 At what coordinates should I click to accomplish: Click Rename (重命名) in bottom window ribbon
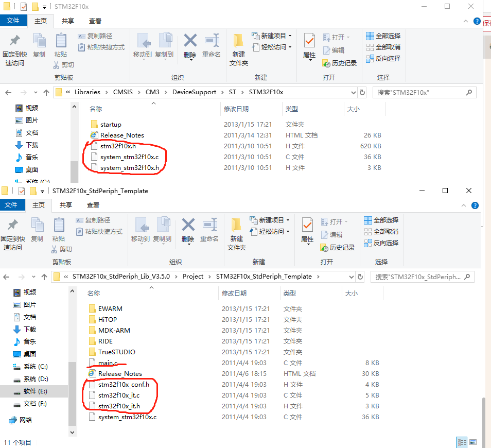click(x=209, y=230)
